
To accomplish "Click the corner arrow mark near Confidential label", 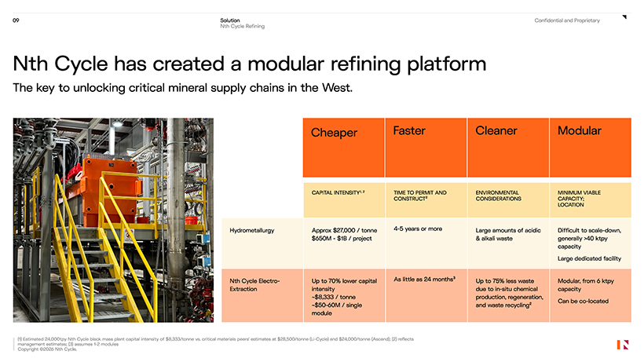I will [x=624, y=16].
